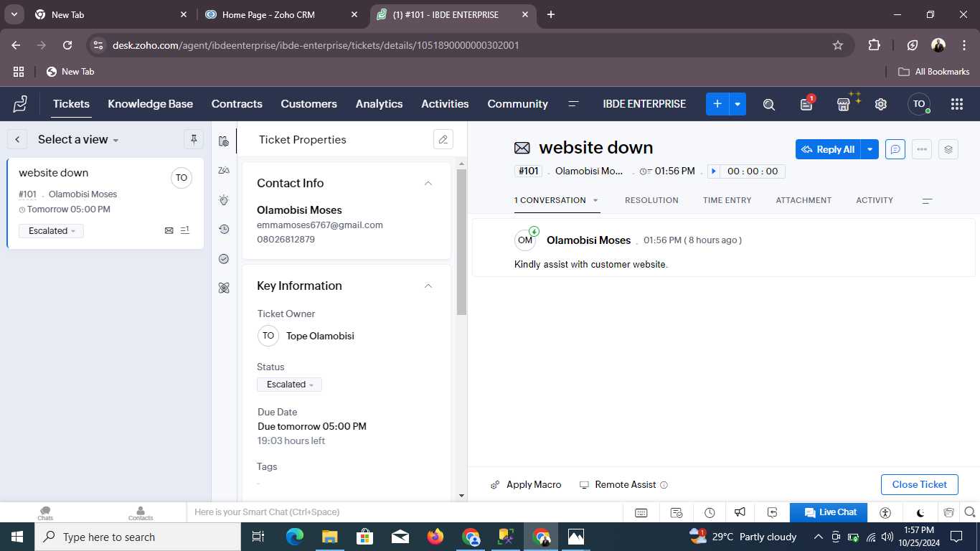980x551 pixels.
Task: Open Escalated status dropdown in Key Information
Action: click(x=289, y=385)
